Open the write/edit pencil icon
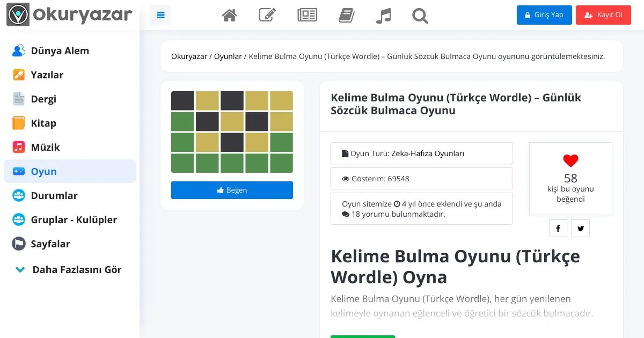 point(267,15)
